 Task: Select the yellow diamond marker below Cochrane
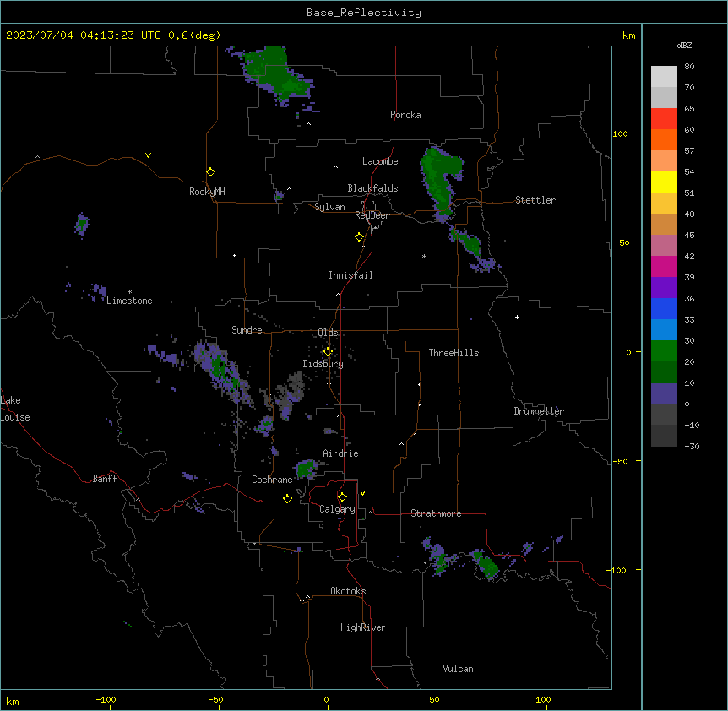[287, 498]
